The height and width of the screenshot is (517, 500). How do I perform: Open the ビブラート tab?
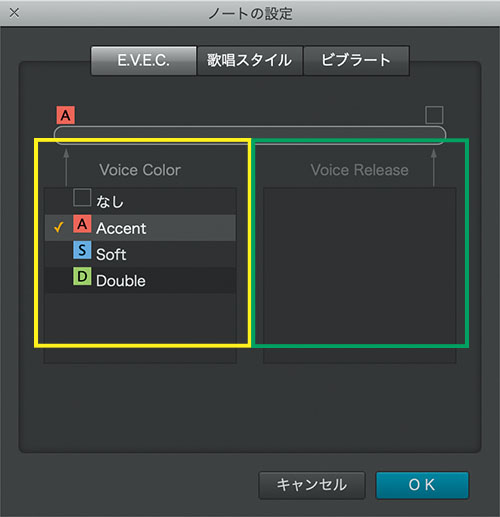356,61
